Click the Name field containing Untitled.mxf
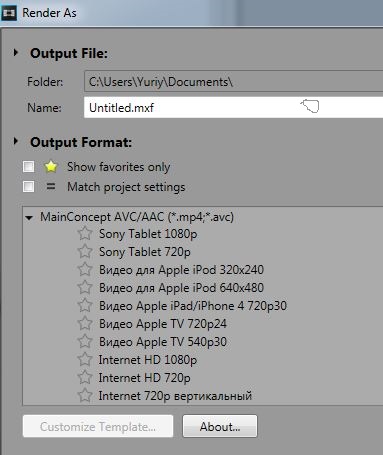 [233, 107]
